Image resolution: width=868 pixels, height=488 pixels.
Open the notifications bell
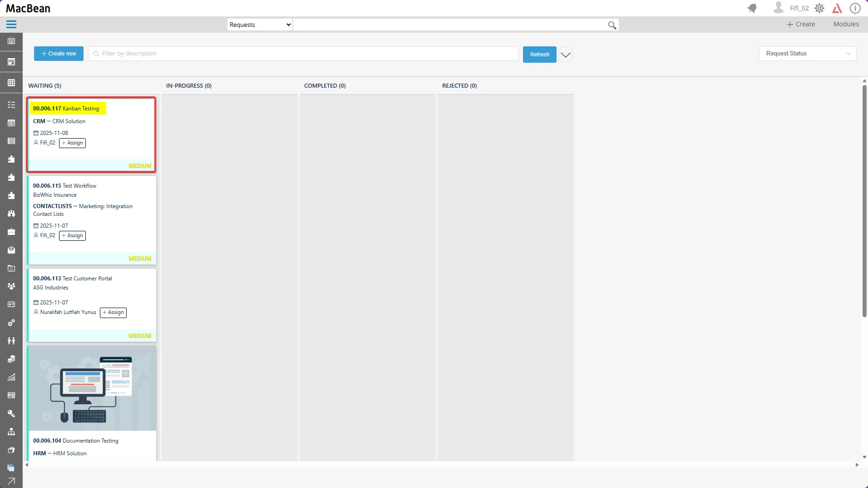tap(752, 8)
